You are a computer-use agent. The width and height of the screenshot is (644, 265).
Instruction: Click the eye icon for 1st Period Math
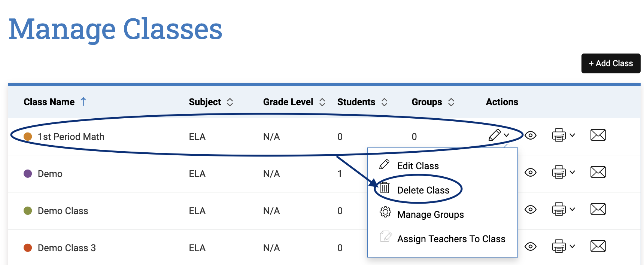[x=531, y=135]
